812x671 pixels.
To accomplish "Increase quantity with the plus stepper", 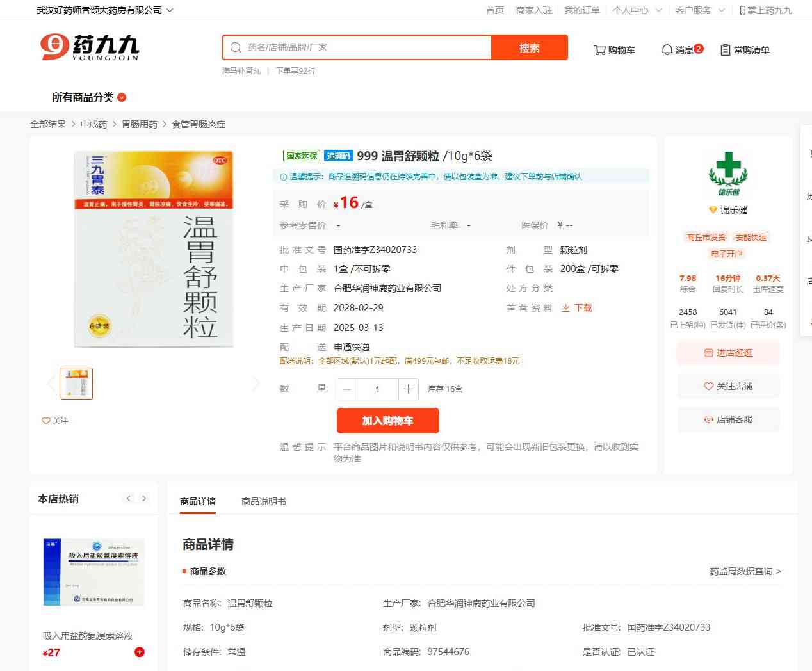I will 409,389.
